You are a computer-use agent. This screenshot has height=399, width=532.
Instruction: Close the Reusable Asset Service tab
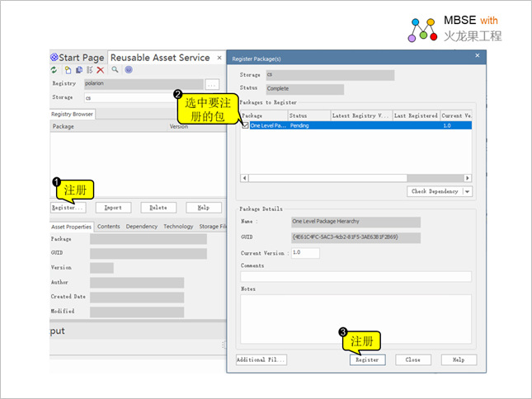point(219,58)
